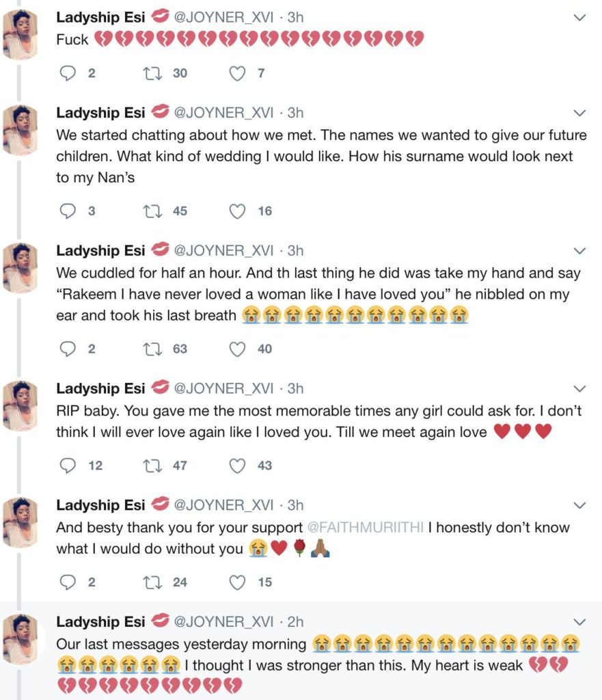Like the wedding tweet with 16 likes

click(x=237, y=211)
